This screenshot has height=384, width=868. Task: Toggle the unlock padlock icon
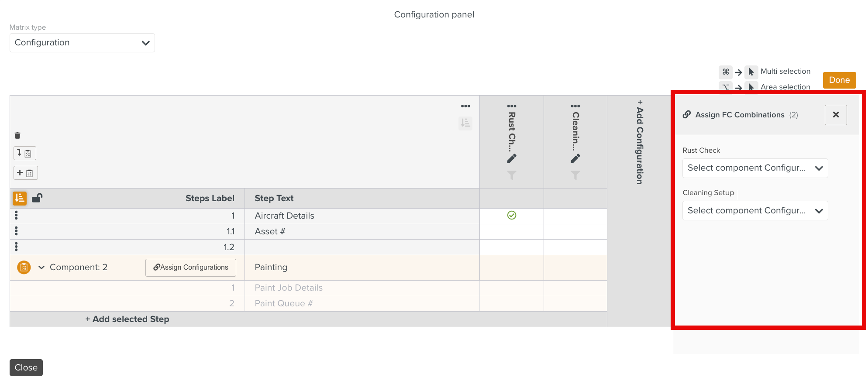tap(37, 198)
